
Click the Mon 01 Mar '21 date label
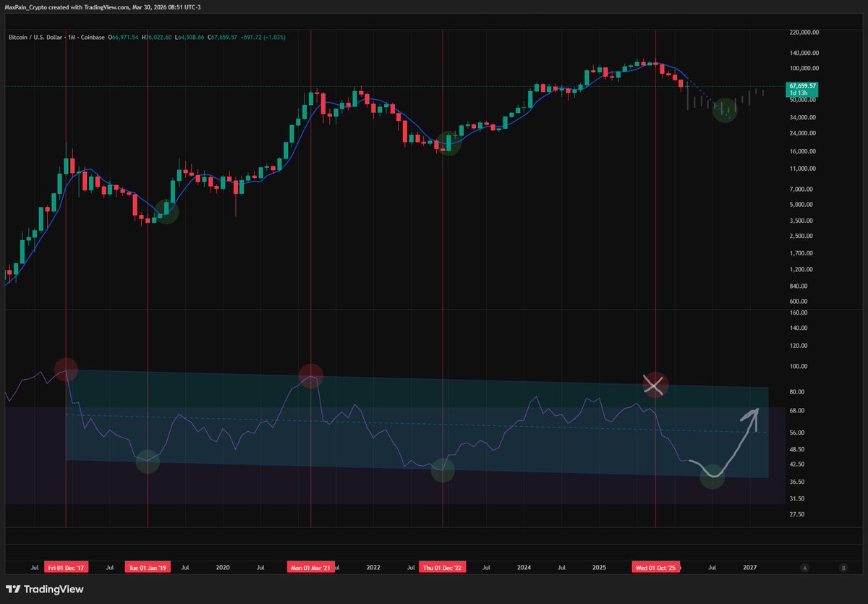pyautogui.click(x=311, y=568)
